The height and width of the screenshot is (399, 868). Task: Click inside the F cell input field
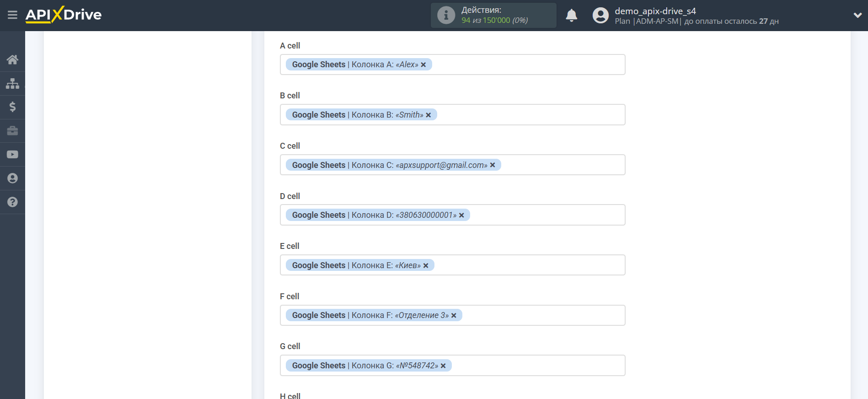[x=540, y=315]
